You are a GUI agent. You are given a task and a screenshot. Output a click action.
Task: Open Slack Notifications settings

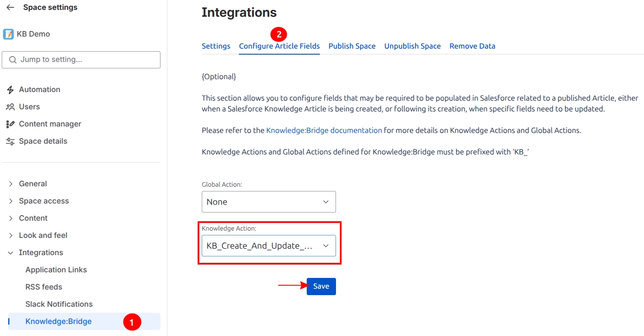click(59, 304)
